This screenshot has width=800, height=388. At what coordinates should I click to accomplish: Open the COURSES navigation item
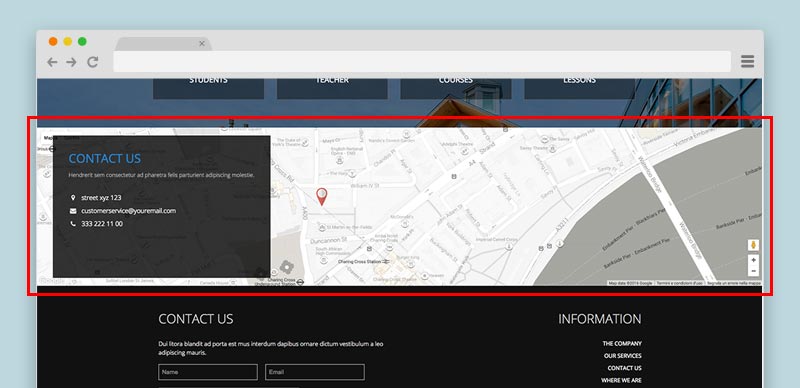[456, 88]
